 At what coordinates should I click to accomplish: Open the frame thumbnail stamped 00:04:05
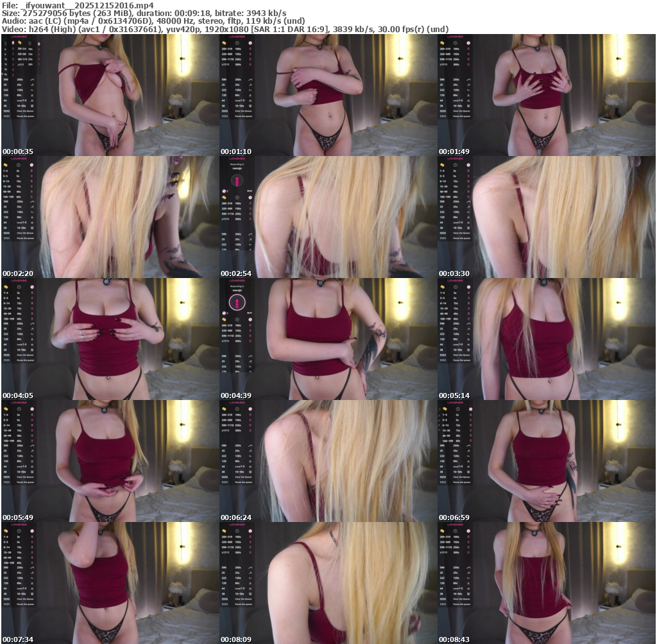coord(110,339)
